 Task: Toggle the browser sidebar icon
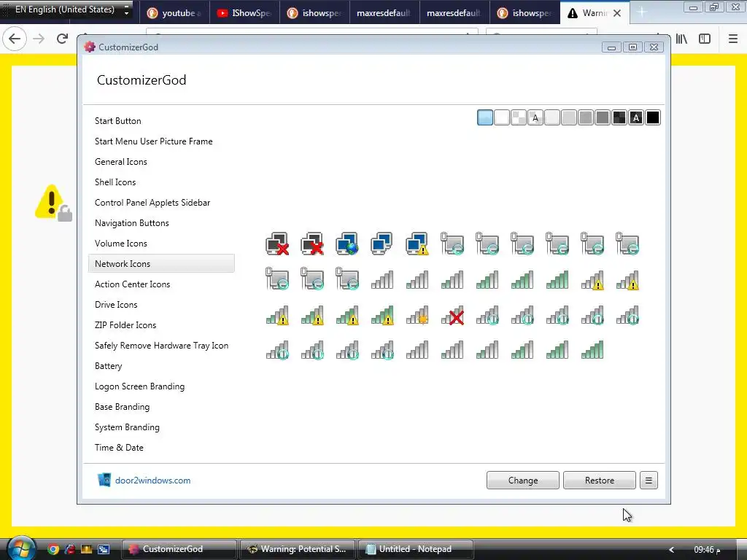click(x=705, y=39)
